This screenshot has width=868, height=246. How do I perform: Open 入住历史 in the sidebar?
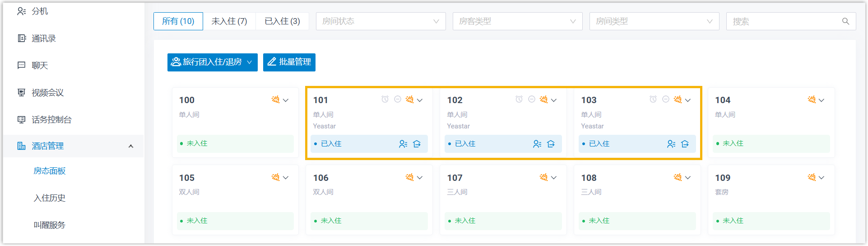(x=50, y=198)
